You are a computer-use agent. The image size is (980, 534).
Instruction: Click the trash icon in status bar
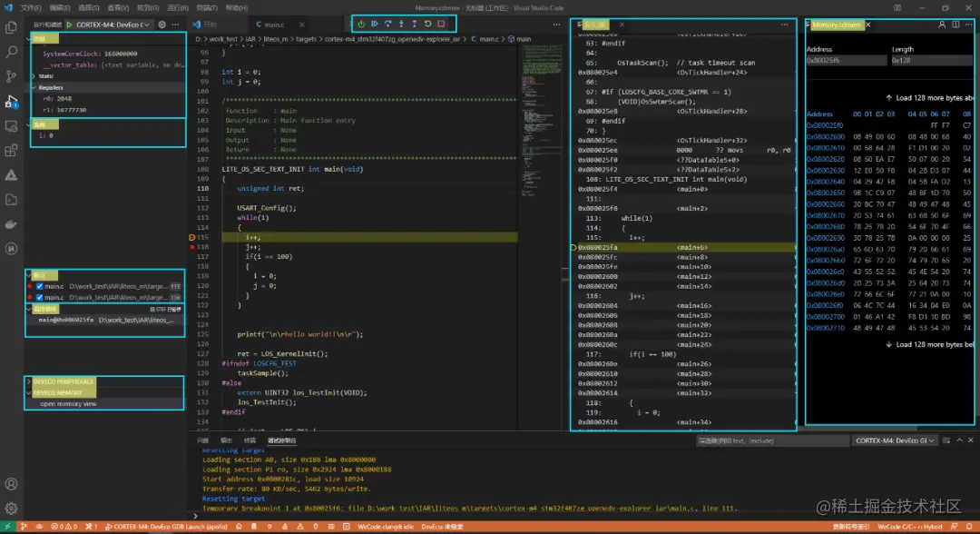[254, 527]
